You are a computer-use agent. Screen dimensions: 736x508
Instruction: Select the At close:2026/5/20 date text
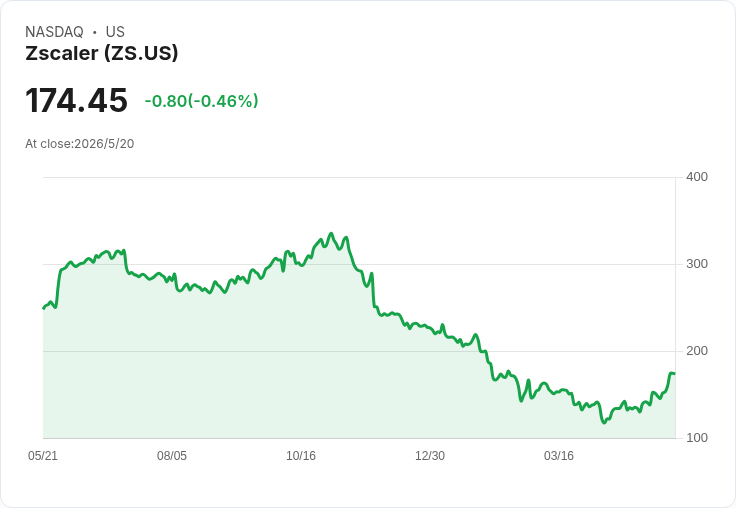point(80,144)
